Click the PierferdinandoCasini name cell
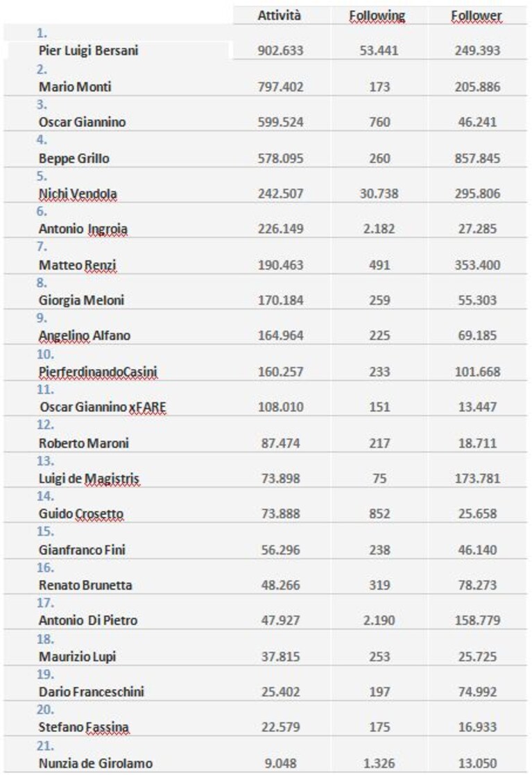Viewport: 532px width, 775px height. [x=98, y=372]
